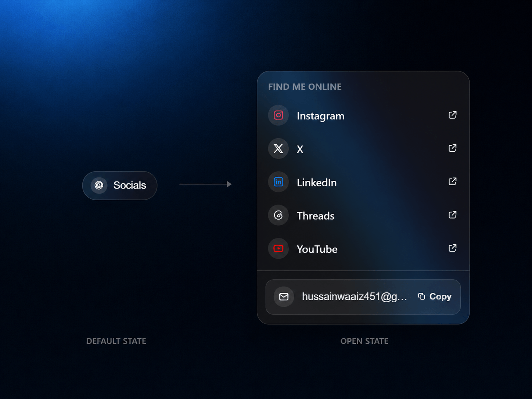The height and width of the screenshot is (399, 532).
Task: Select the YouTube label
Action: click(x=317, y=249)
